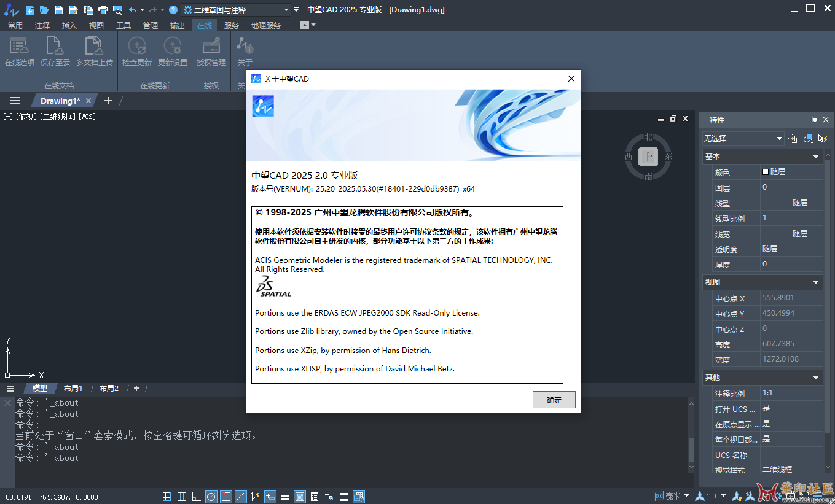Open the Undo history dropdown arrow
This screenshot has width=835, height=504.
[142, 10]
